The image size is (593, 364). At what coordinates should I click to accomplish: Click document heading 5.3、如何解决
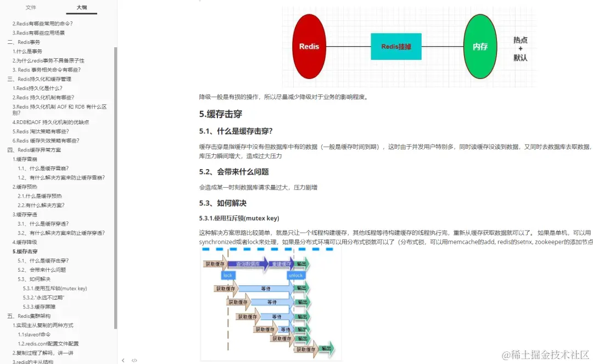[x=223, y=203]
